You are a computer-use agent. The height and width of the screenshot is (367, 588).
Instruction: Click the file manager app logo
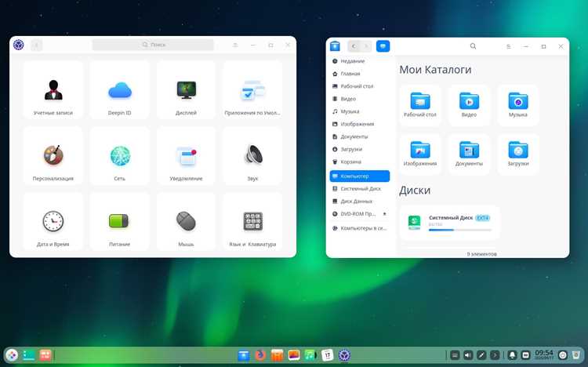click(335, 46)
